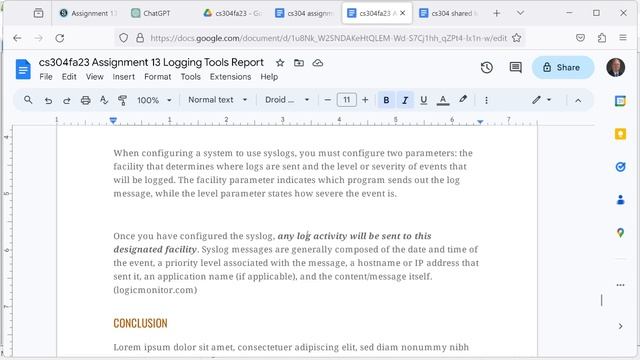This screenshot has width=640, height=360.
Task: Open text color picker
Action: [x=443, y=100]
